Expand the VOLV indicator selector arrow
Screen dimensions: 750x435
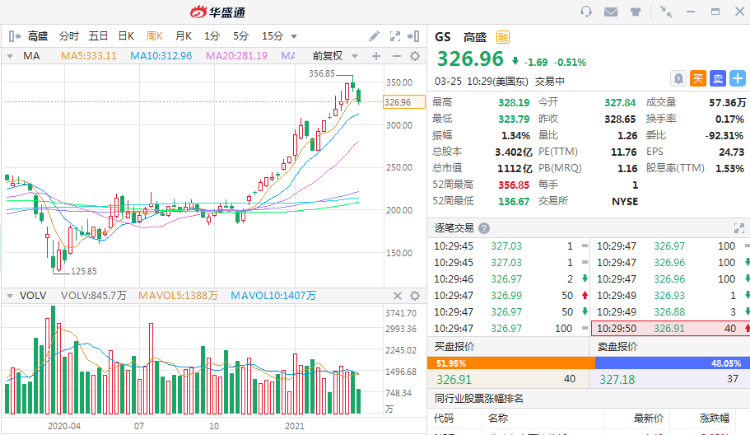coord(10,296)
